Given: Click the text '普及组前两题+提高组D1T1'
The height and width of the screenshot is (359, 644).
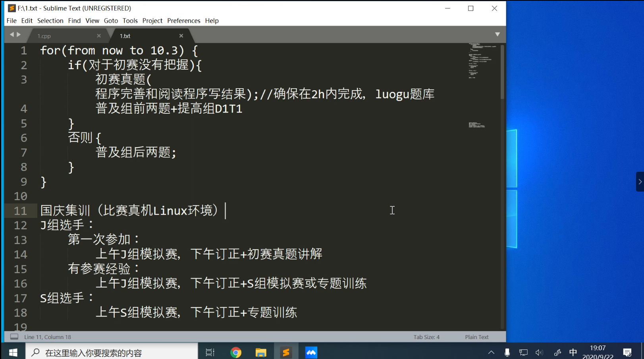Looking at the screenshot, I should 169,109.
